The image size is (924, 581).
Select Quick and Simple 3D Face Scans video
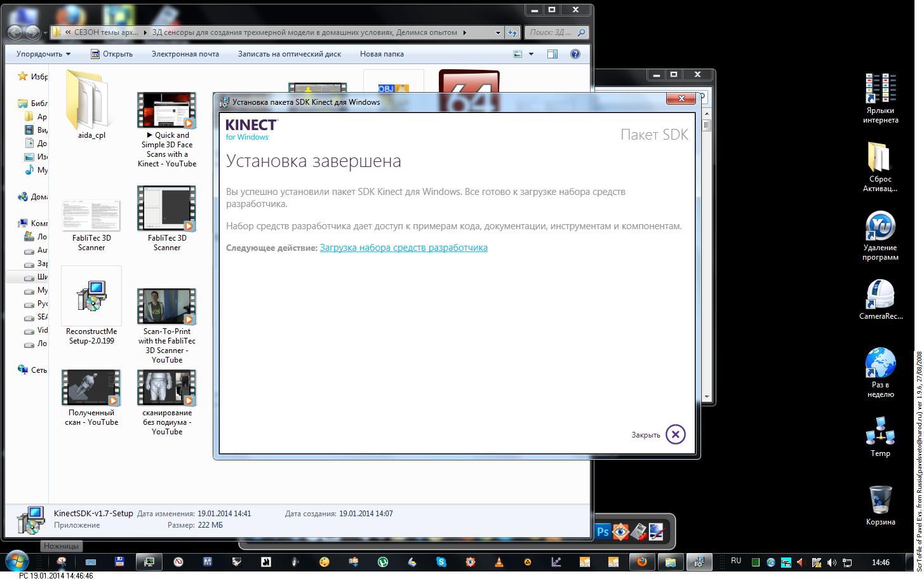tap(167, 130)
